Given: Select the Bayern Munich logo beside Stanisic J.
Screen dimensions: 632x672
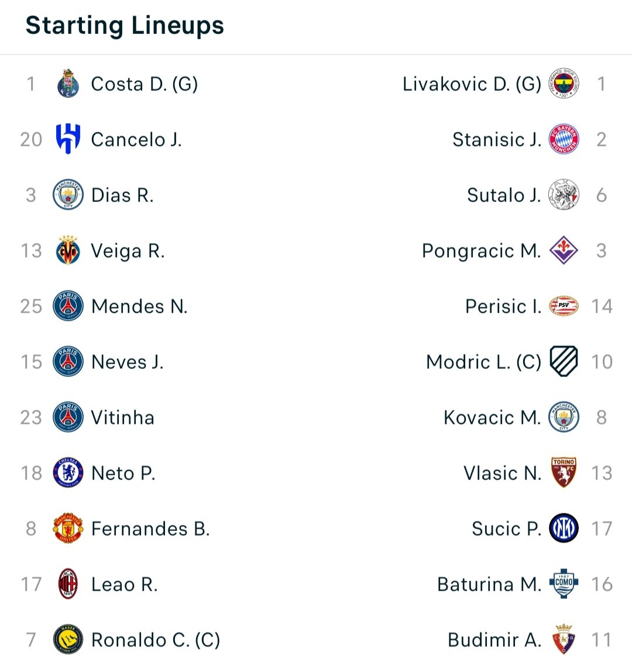Looking at the screenshot, I should point(564,139).
